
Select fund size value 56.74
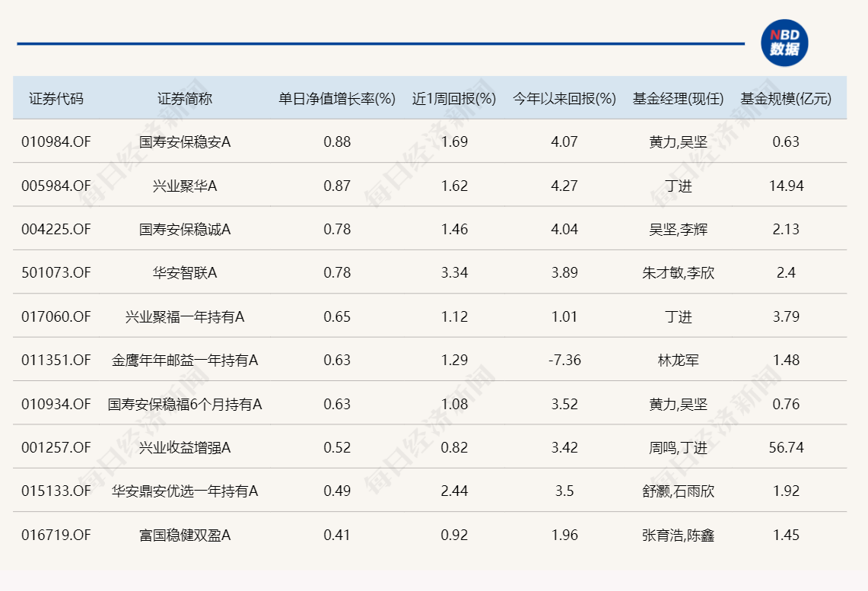click(786, 447)
